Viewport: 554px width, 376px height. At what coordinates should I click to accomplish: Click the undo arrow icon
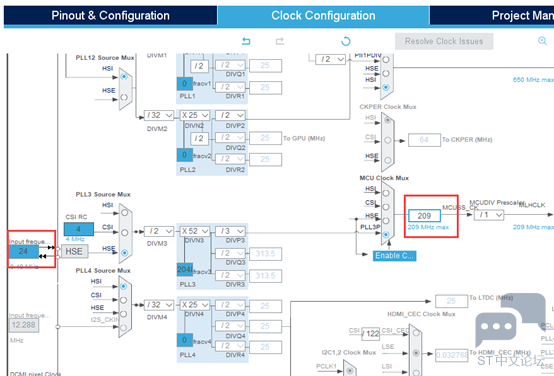click(x=246, y=41)
